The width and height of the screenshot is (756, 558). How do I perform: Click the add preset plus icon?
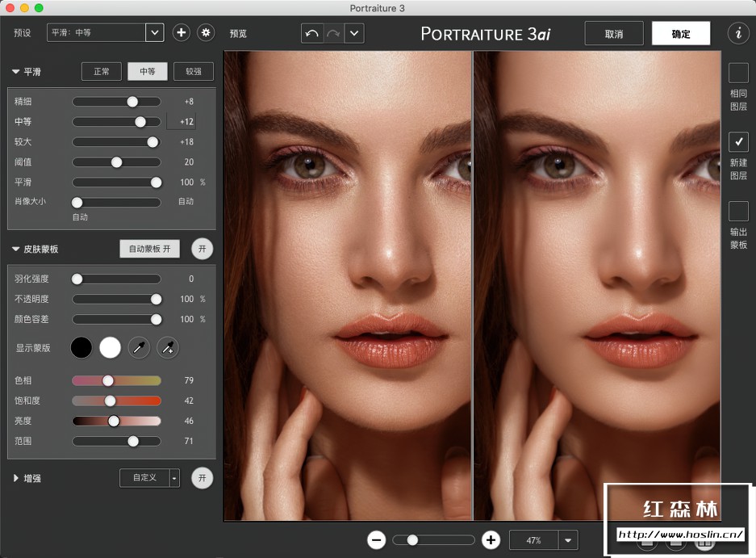pyautogui.click(x=182, y=32)
